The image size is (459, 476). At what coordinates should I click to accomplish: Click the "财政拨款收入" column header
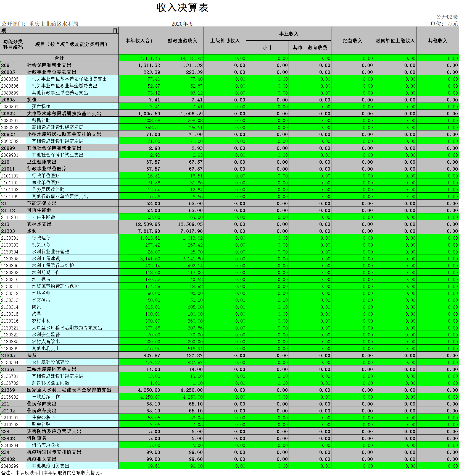pyautogui.click(x=182, y=41)
